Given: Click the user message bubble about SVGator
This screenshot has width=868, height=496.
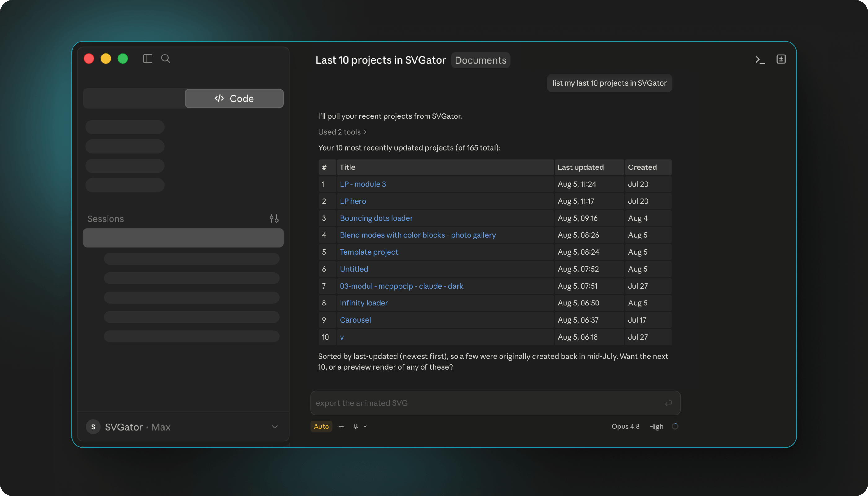Looking at the screenshot, I should click(x=609, y=83).
